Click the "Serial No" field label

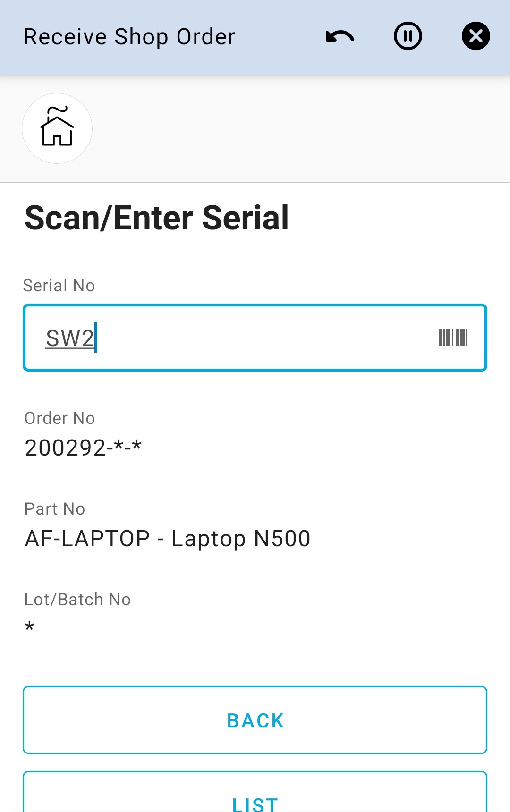59,286
